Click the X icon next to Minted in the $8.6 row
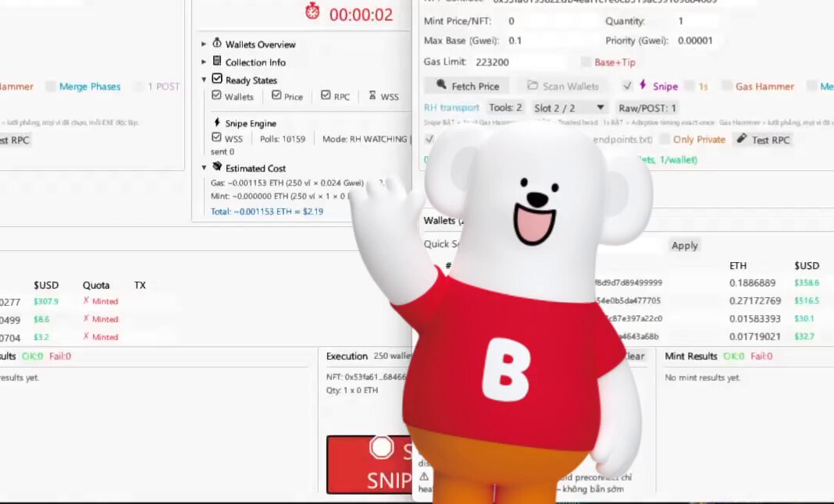834x504 pixels. point(86,318)
